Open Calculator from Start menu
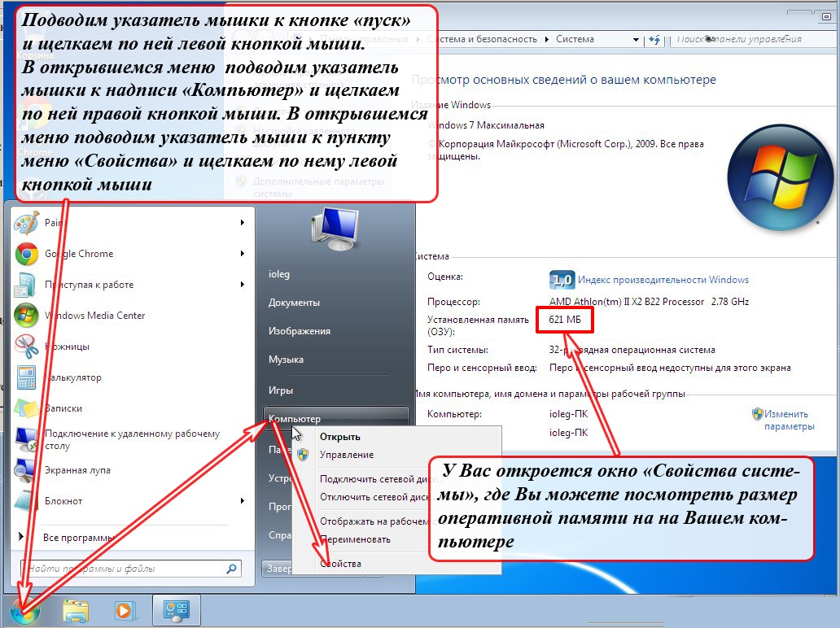The height and width of the screenshot is (628, 840). tap(131, 378)
